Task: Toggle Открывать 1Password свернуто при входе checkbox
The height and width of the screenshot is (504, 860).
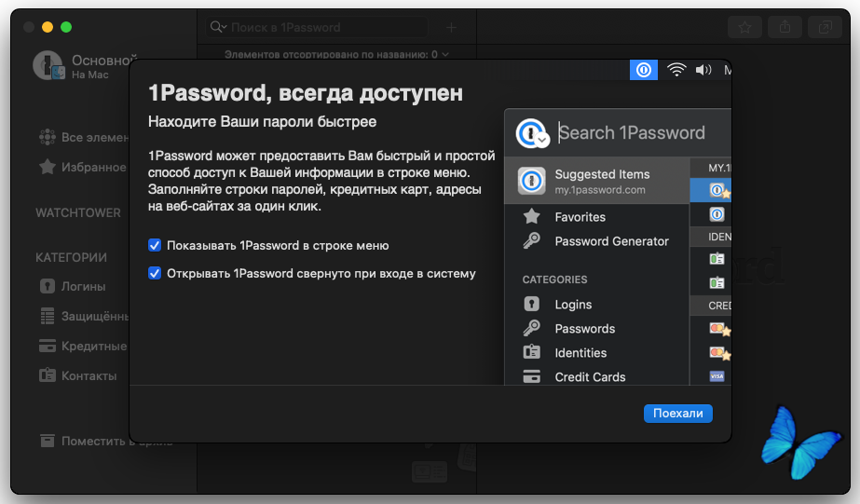Action: [x=155, y=273]
